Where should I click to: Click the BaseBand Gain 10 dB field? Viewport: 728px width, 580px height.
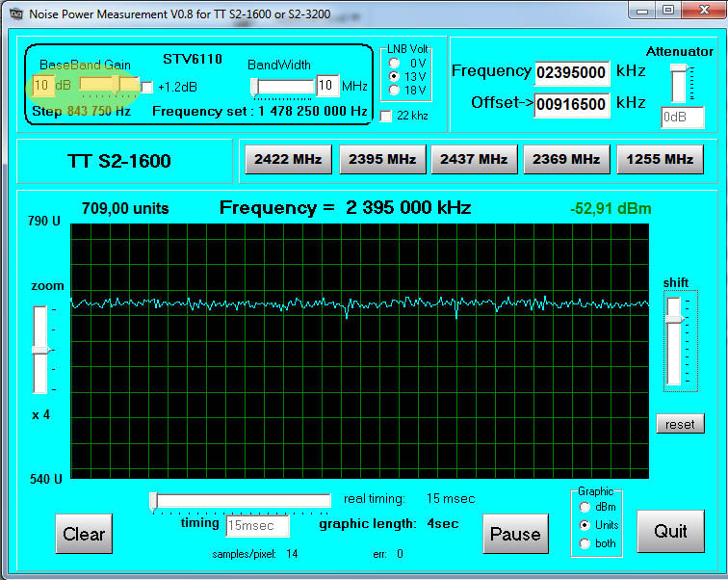pos(43,86)
